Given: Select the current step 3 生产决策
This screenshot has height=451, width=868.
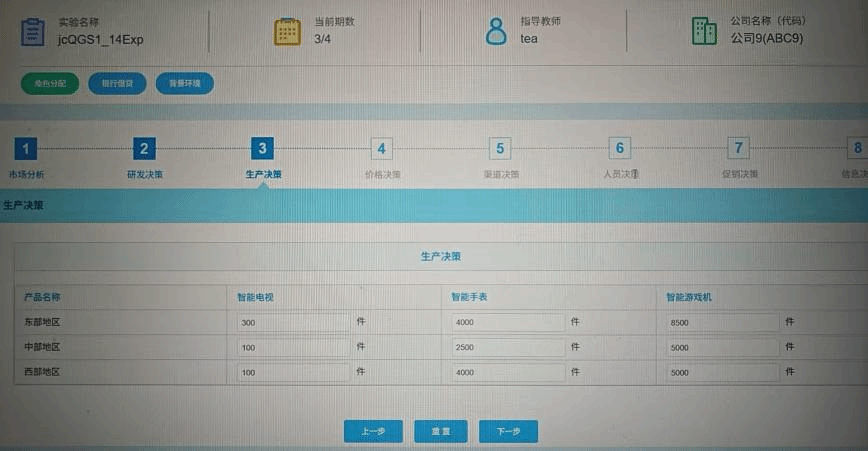Looking at the screenshot, I should click(x=262, y=150).
